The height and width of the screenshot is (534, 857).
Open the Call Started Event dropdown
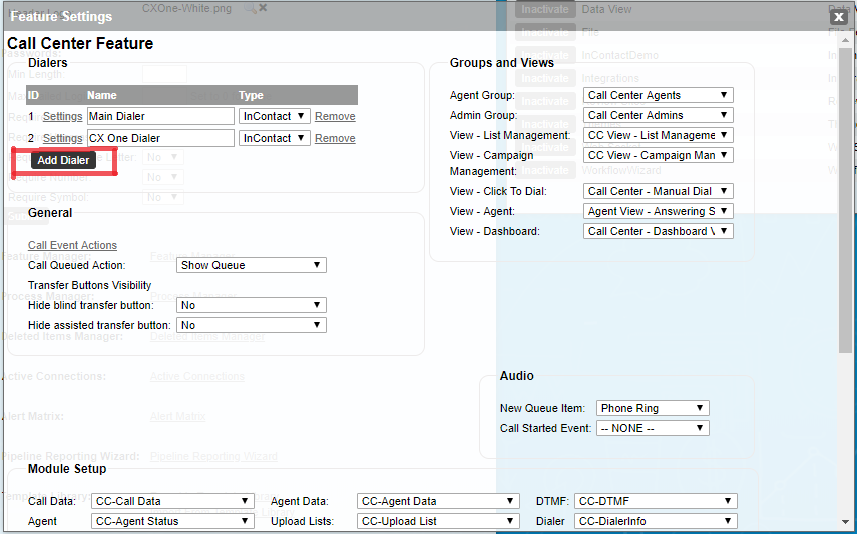coord(653,428)
